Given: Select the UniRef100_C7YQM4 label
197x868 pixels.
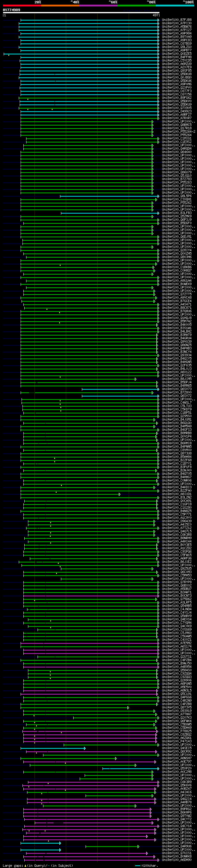Looking at the screenshot, I should [176, 623].
